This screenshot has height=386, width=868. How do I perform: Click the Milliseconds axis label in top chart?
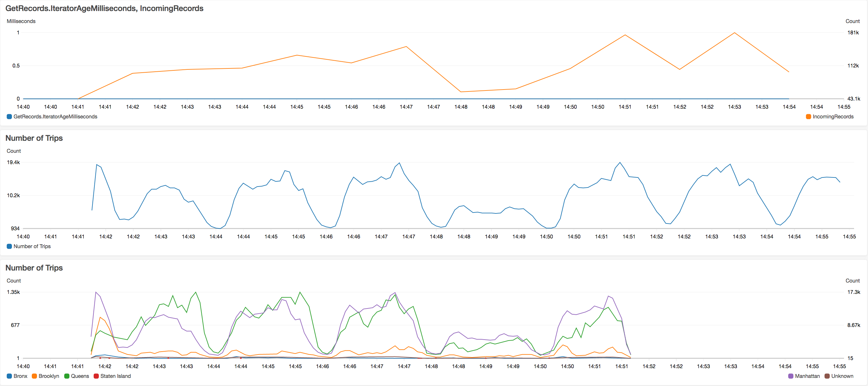[21, 21]
